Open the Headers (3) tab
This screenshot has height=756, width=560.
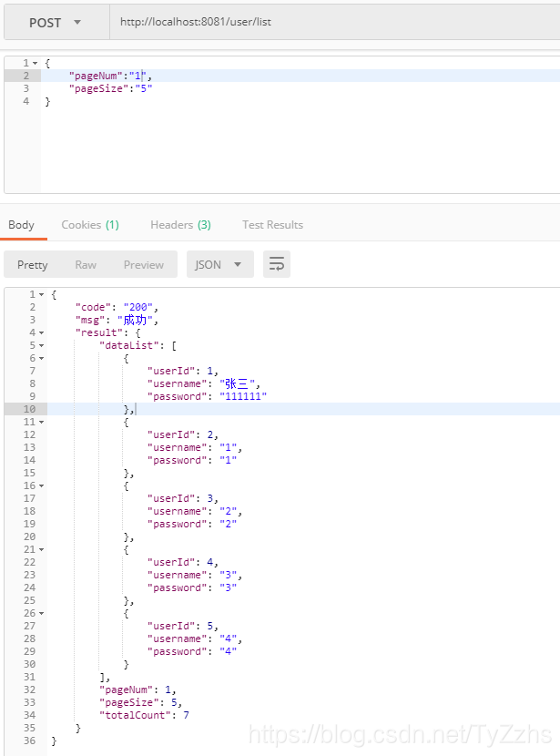coord(180,224)
